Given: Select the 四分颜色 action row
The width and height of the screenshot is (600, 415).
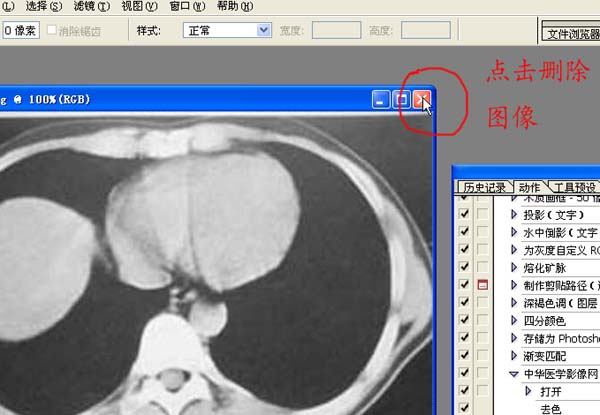Looking at the screenshot, I should [x=547, y=321].
